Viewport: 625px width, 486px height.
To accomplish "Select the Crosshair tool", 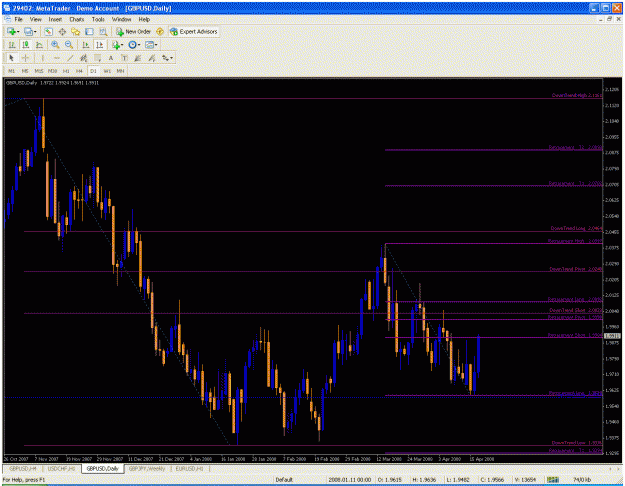I will 25,58.
